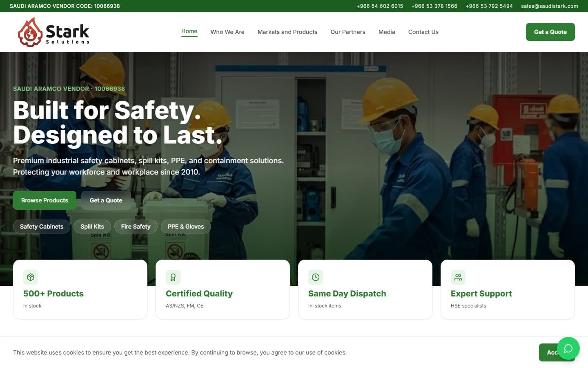Open the green chat bubble widget
The image size is (588, 368).
(568, 348)
